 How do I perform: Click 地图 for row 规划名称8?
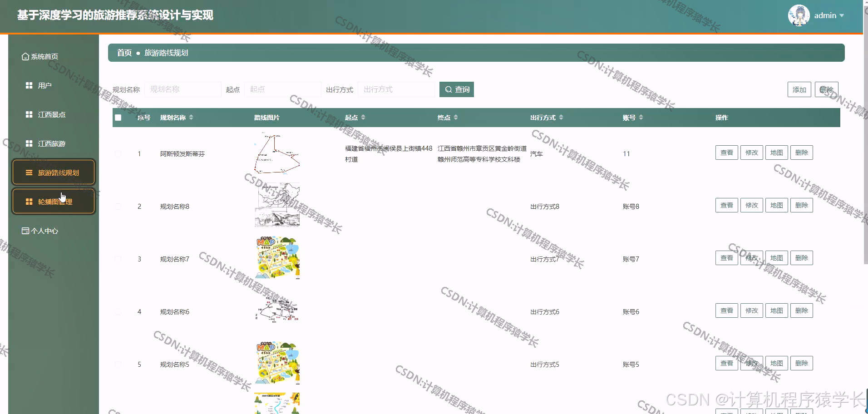777,205
